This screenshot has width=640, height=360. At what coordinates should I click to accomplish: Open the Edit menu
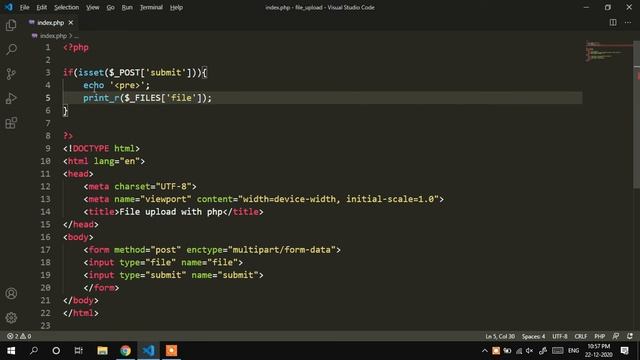(x=41, y=7)
